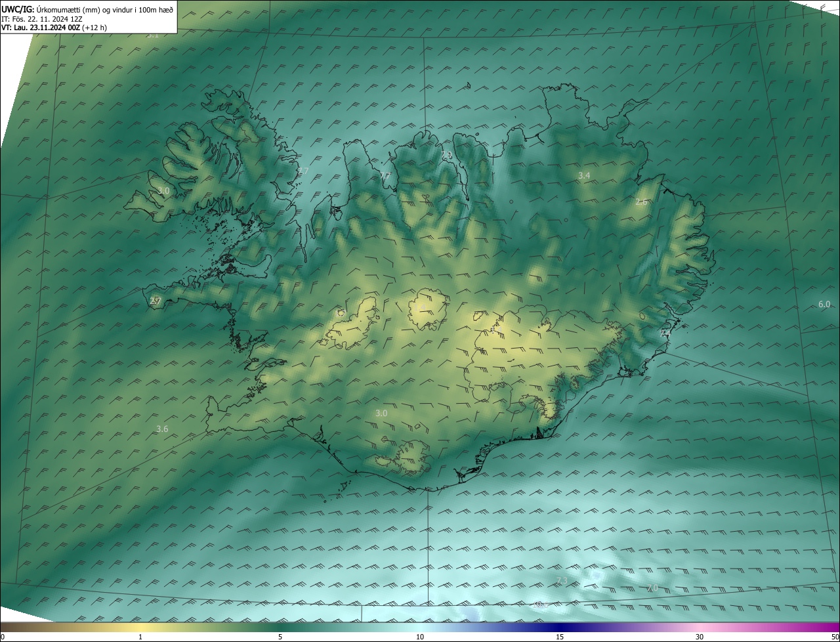
Task: Click the title "Úrkomumætti (mm) og vindur í 100m hæð"
Action: [105, 9]
